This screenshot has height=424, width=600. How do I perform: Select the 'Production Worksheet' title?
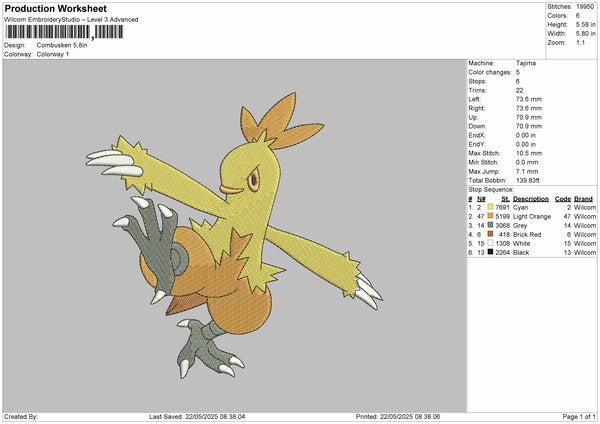tap(55, 8)
